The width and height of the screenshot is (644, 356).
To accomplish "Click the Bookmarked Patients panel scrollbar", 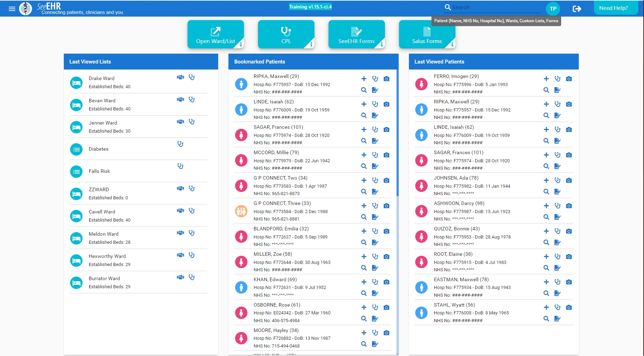I will pos(397,133).
